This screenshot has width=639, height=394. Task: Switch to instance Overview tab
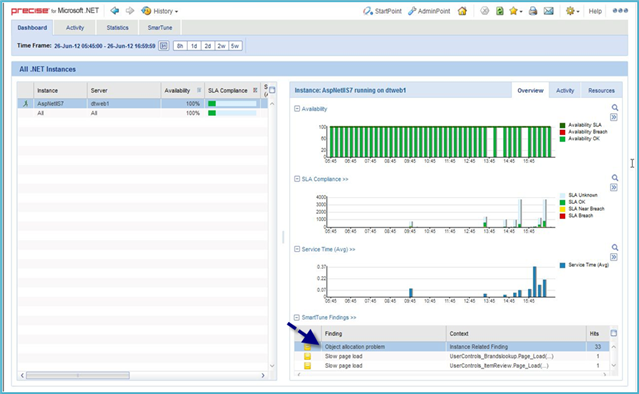pyautogui.click(x=530, y=90)
